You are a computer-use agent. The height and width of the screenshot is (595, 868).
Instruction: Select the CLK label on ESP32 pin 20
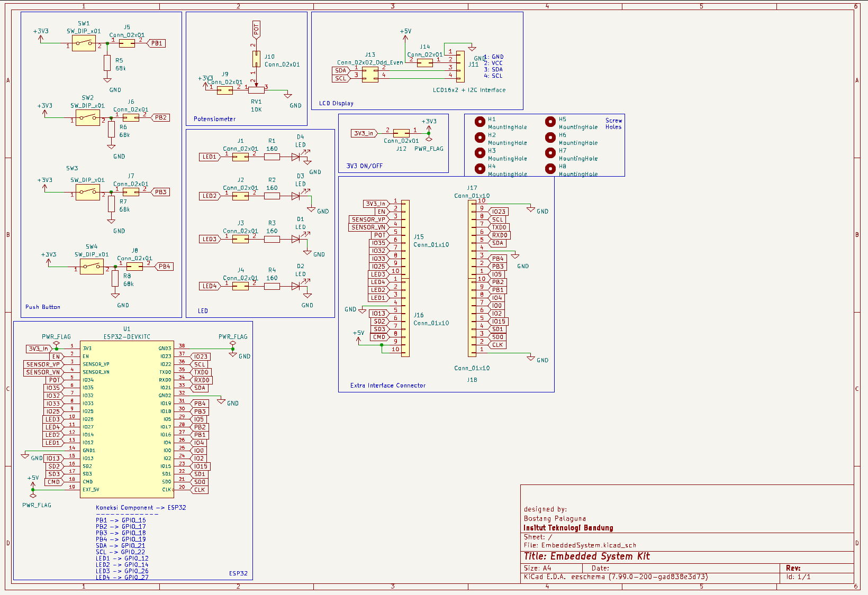pos(199,490)
